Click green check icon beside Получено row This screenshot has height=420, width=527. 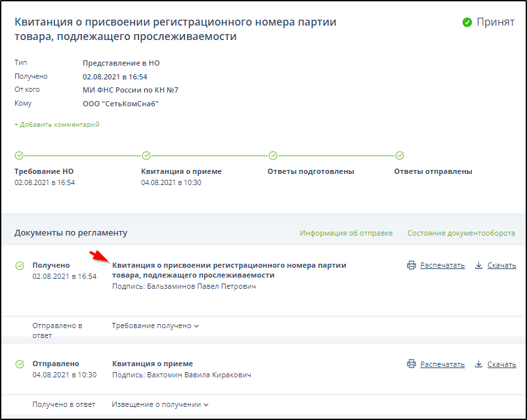coord(20,266)
